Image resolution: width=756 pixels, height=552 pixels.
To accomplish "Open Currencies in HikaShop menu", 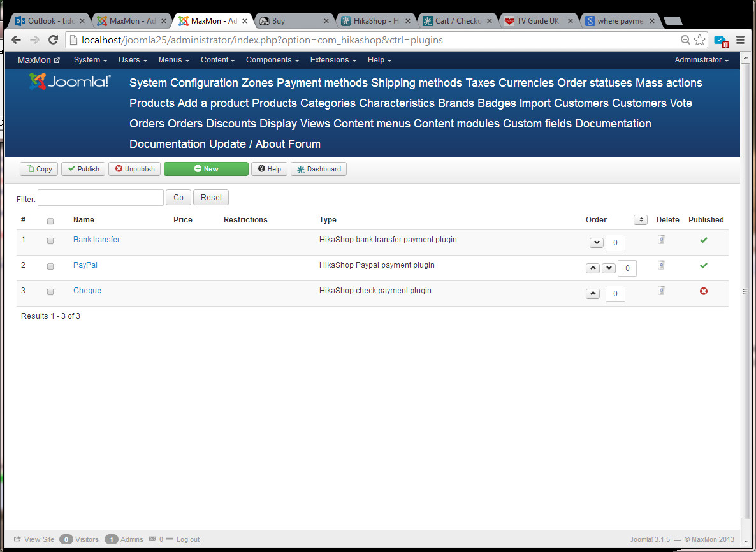I will (x=526, y=83).
